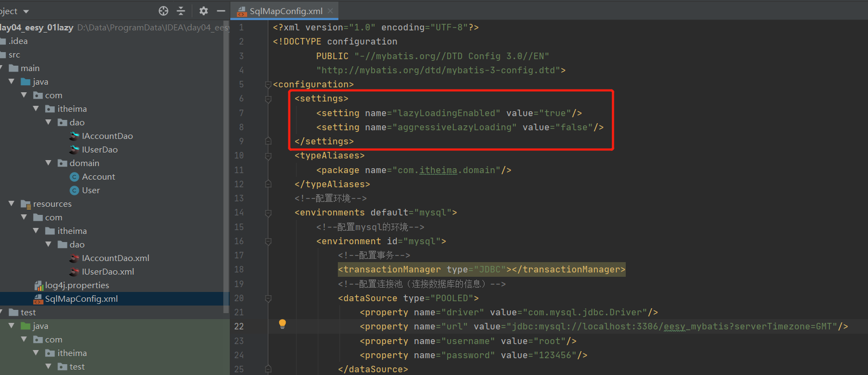Viewport: 868px width, 375px height.
Task: Fold the environments block at line 14
Action: click(268, 213)
